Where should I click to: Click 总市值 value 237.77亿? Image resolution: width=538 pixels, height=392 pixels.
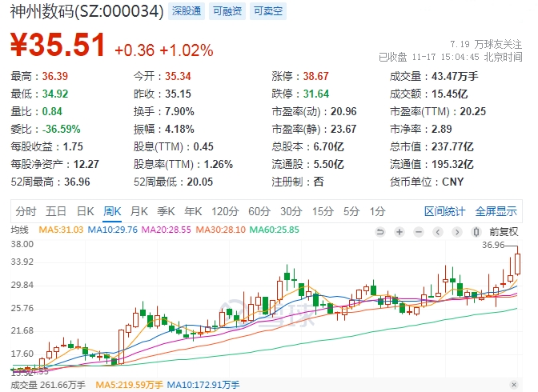tap(452, 146)
